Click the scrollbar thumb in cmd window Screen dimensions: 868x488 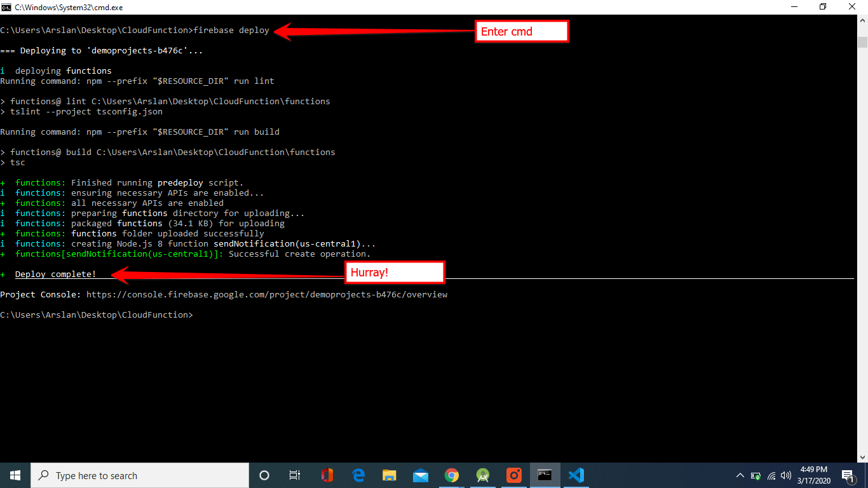862,43
